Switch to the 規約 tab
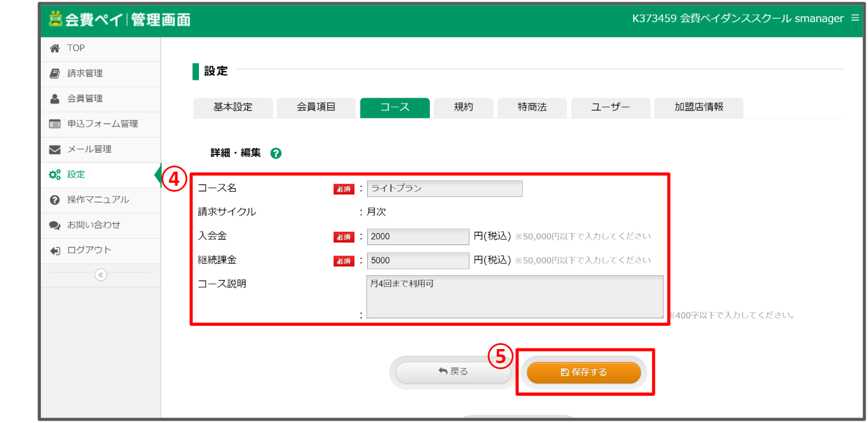The image size is (868, 423). coord(463,108)
